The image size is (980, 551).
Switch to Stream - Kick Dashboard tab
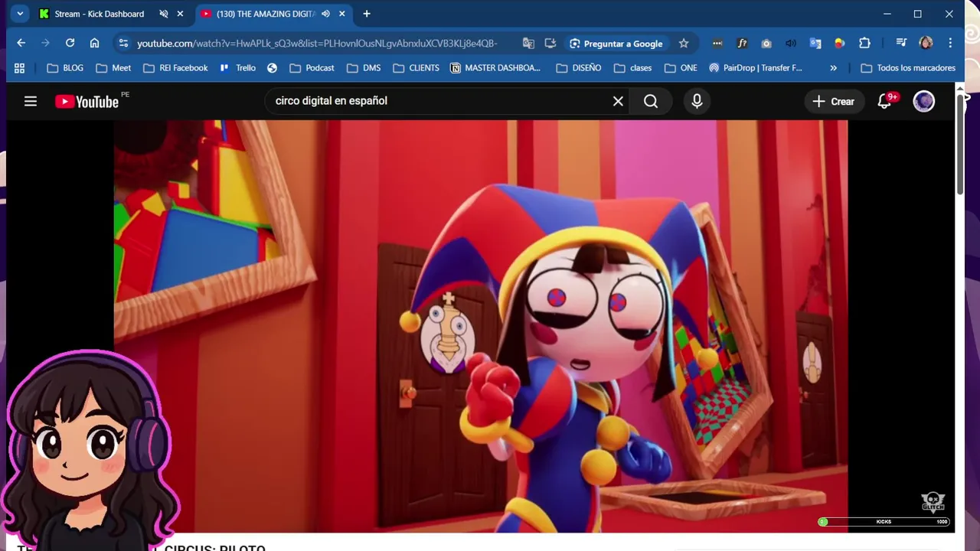pos(99,14)
